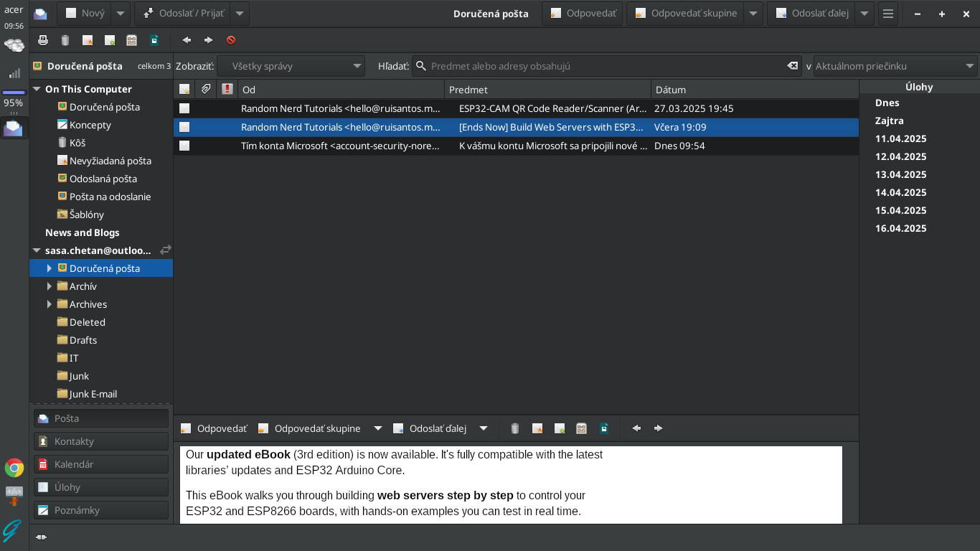Image resolution: width=980 pixels, height=551 pixels.
Task: Open preview pane Odoslať ďalej dropdown arrow
Action: (484, 428)
